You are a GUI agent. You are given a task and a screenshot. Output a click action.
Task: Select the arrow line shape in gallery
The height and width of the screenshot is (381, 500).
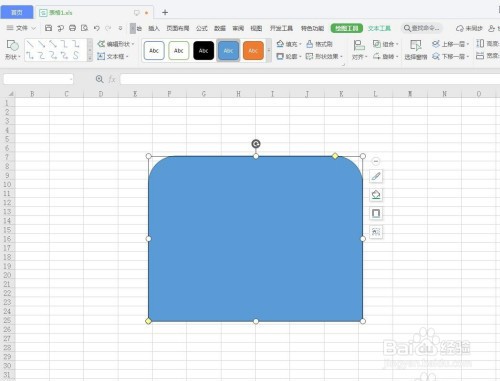click(x=41, y=44)
